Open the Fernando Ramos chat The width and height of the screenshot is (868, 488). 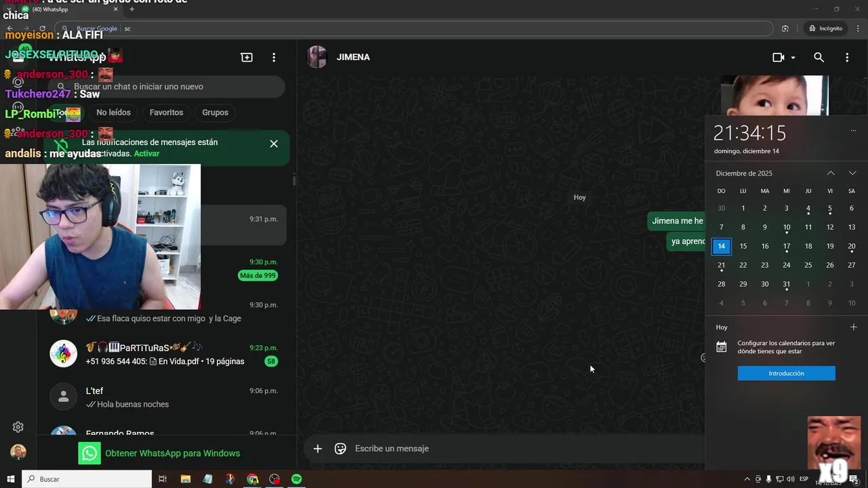pyautogui.click(x=167, y=430)
